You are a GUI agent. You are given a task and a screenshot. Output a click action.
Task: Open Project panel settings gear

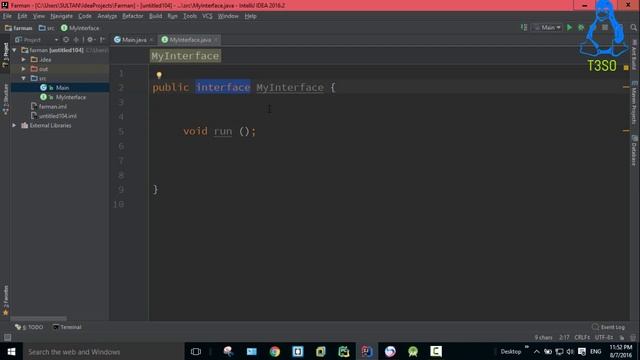pyautogui.click(x=90, y=40)
